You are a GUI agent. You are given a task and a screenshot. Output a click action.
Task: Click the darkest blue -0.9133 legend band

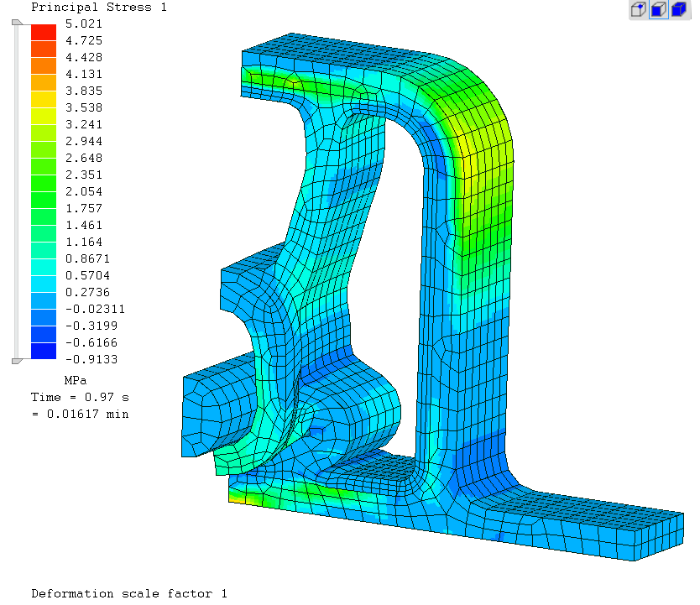pyautogui.click(x=43, y=351)
